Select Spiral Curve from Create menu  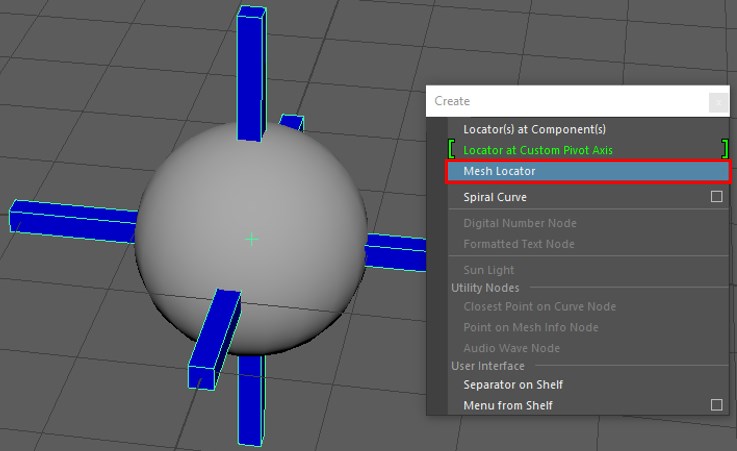pyautogui.click(x=494, y=197)
